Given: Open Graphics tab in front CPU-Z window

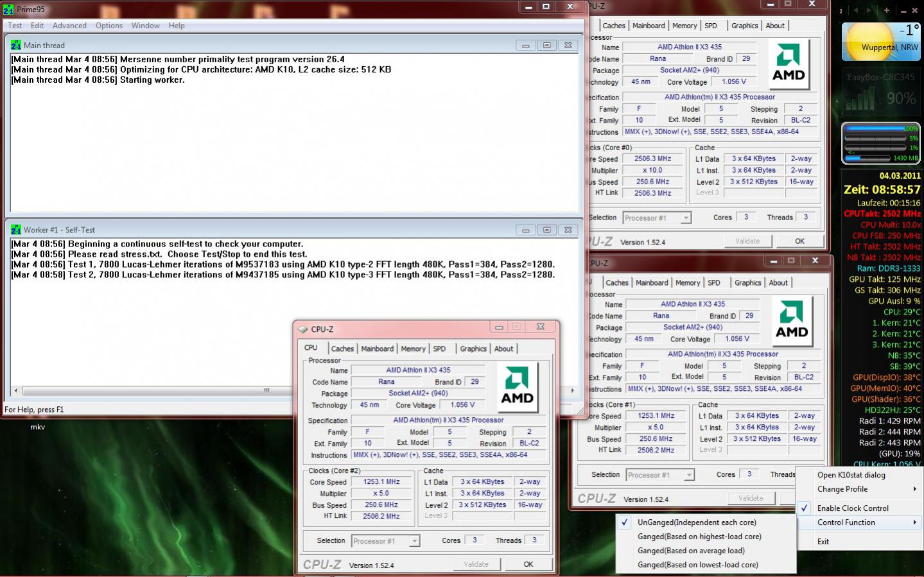Looking at the screenshot, I should [x=473, y=349].
